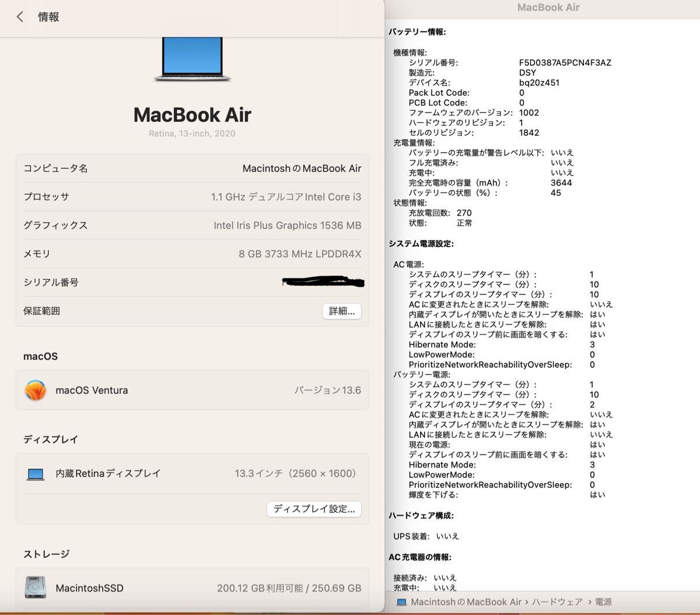
Task: Click the バッテリー情報: heading
Action: tap(417, 32)
